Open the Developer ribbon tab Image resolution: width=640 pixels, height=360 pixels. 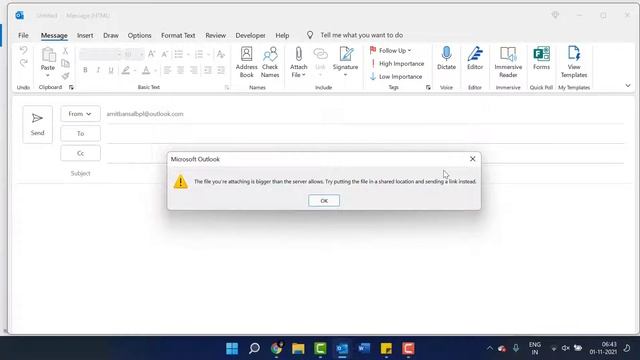[x=250, y=36]
